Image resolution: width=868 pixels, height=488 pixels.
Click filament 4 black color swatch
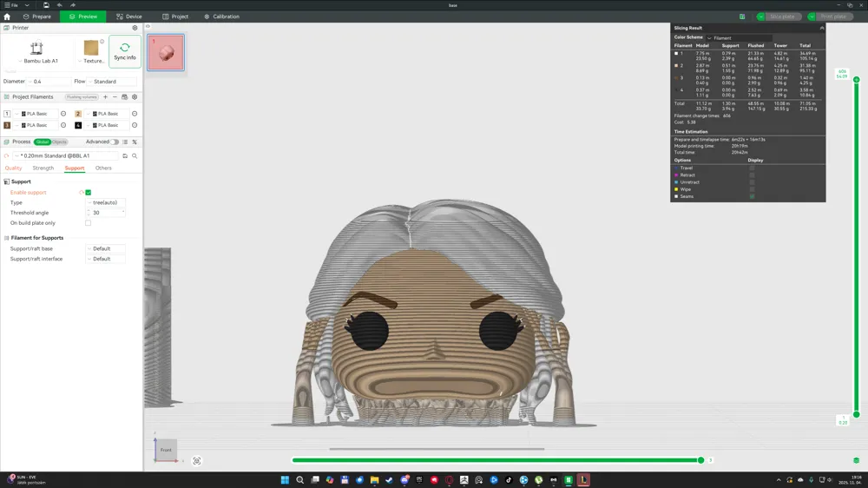tap(78, 125)
